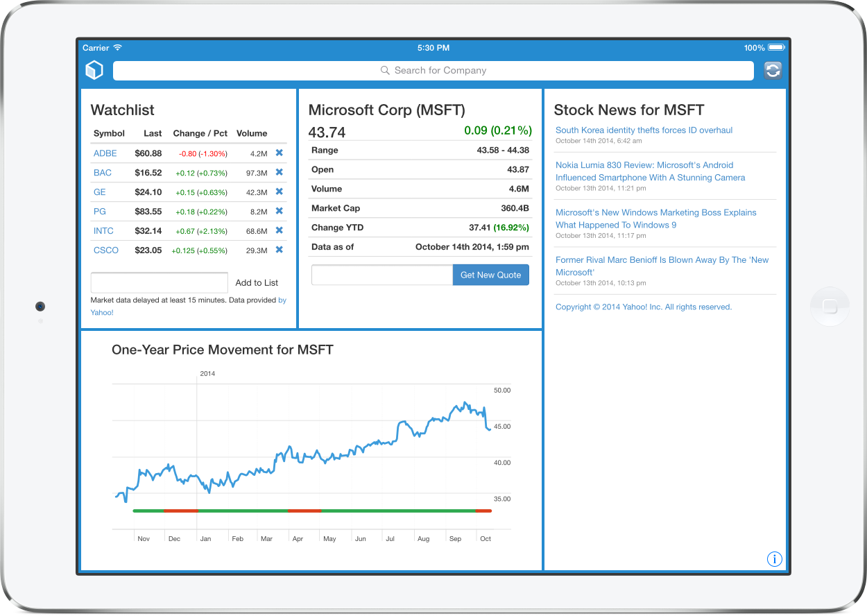Click ADBE price $60.88
Image resolution: width=867 pixels, height=616 pixels.
point(148,153)
